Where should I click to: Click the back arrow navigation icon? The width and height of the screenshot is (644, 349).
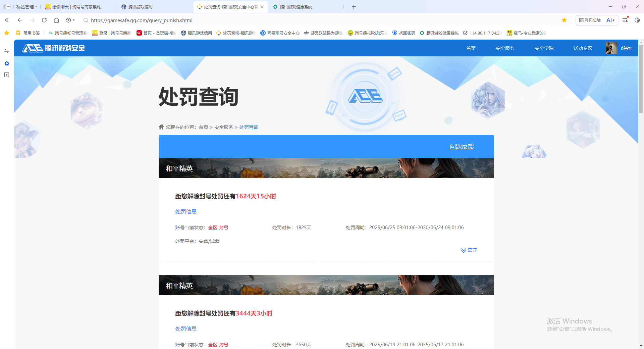point(20,20)
